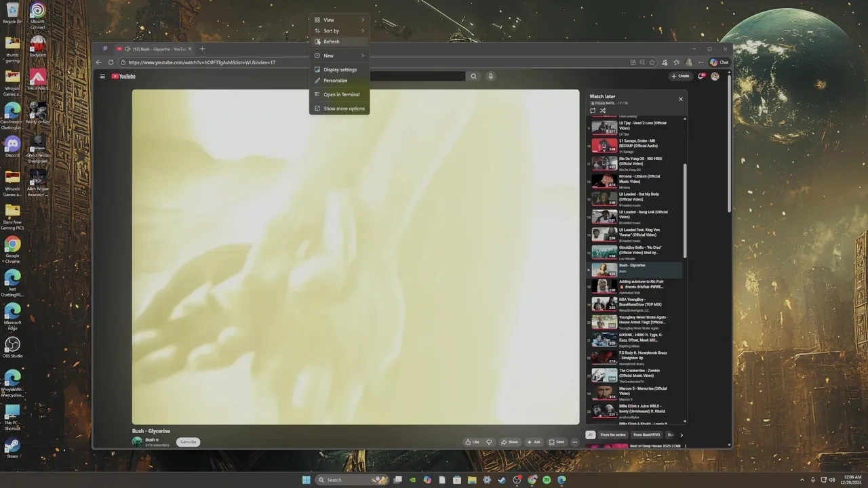868x488 pixels.
Task: Show hidden tray icons chevron
Action: 802,480
